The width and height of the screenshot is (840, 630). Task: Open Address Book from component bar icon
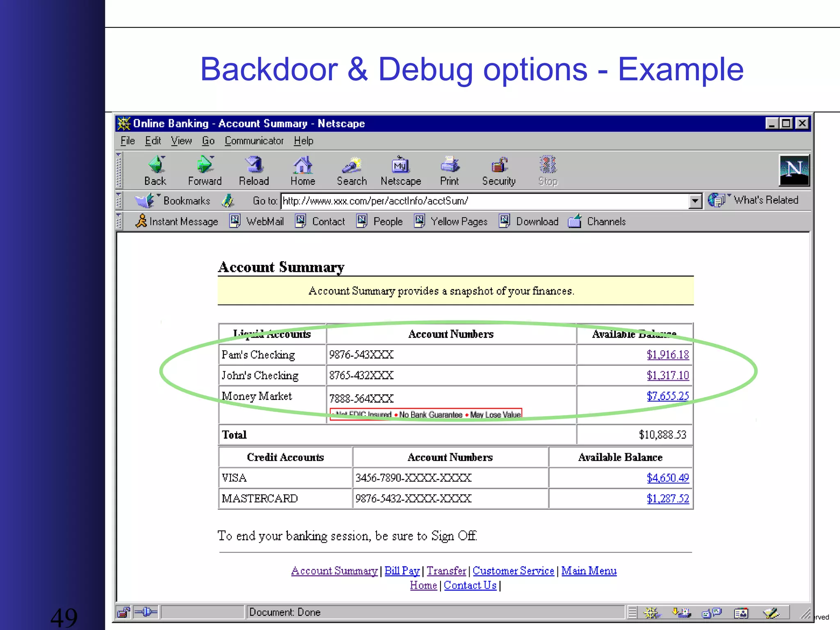coord(741,613)
